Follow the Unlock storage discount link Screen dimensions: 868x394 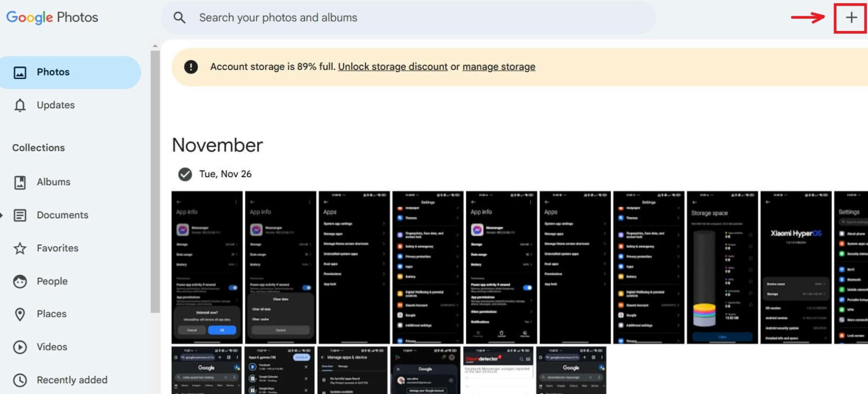coord(393,67)
